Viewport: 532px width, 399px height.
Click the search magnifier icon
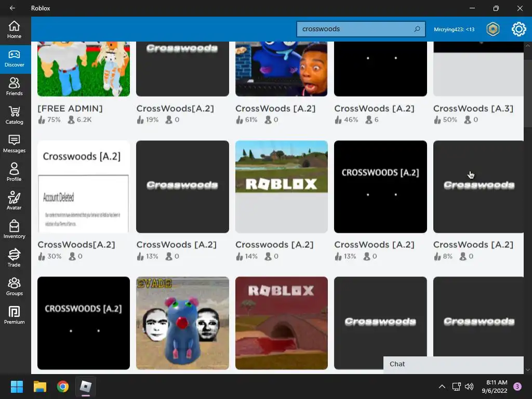[417, 29]
